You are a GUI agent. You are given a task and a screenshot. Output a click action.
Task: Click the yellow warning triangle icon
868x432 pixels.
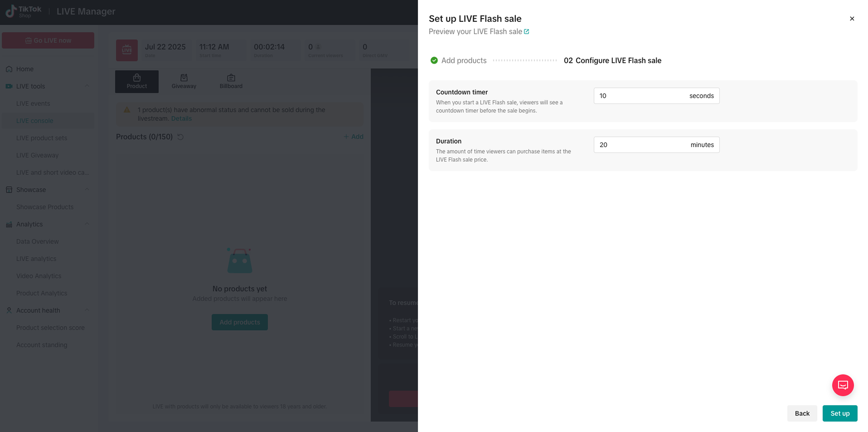pyautogui.click(x=127, y=110)
